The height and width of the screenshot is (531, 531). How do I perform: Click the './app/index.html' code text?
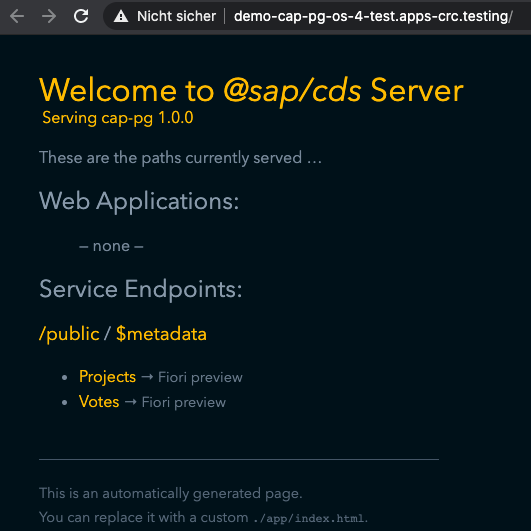pyautogui.click(x=309, y=518)
